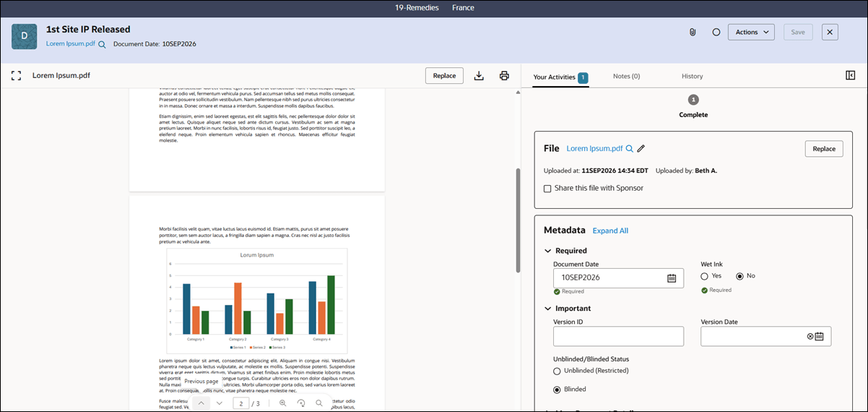Viewport: 868px width, 412px height.
Task: Collapse the Important section chevron
Action: [547, 309]
